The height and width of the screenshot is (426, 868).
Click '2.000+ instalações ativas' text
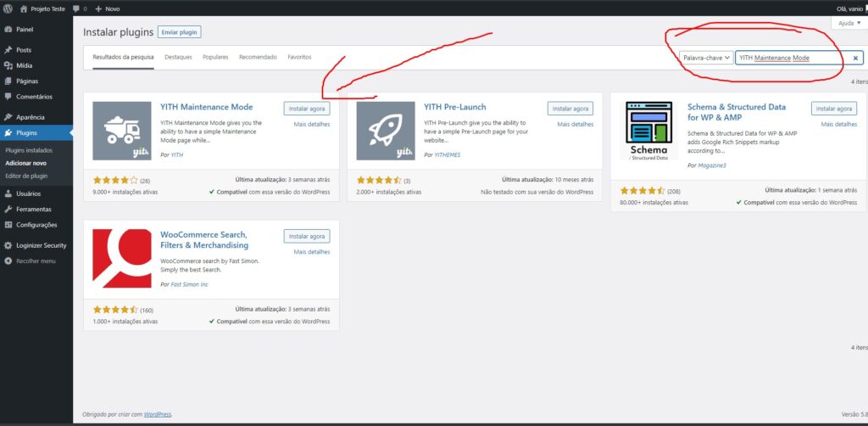coord(388,192)
